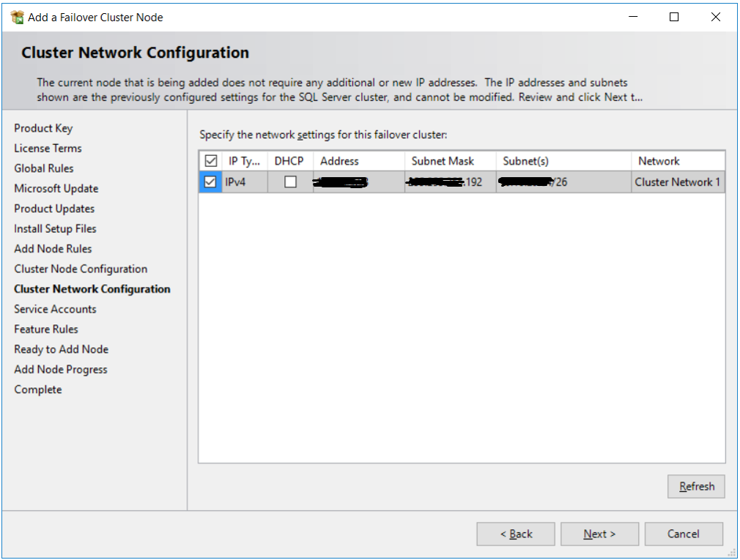740x560 pixels.
Task: Cancel the Add Node wizard
Action: click(x=684, y=534)
